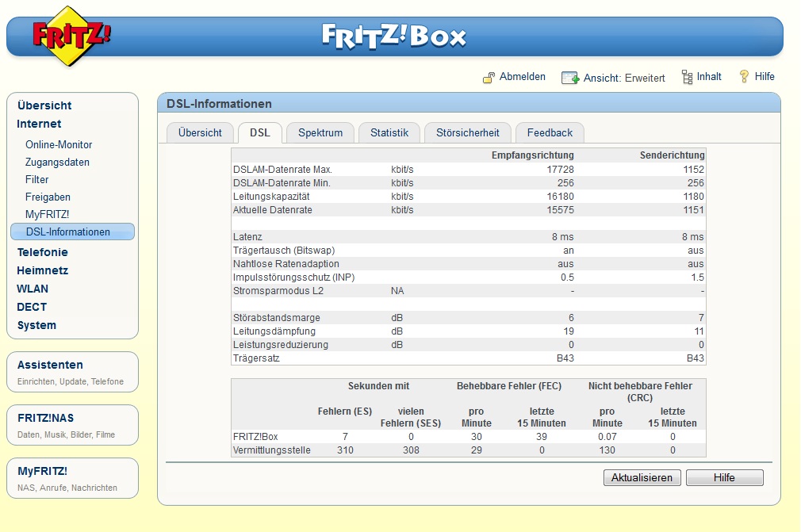The image size is (801, 532).
Task: Click the Stromsparmodus L2 label
Action: [x=278, y=291]
